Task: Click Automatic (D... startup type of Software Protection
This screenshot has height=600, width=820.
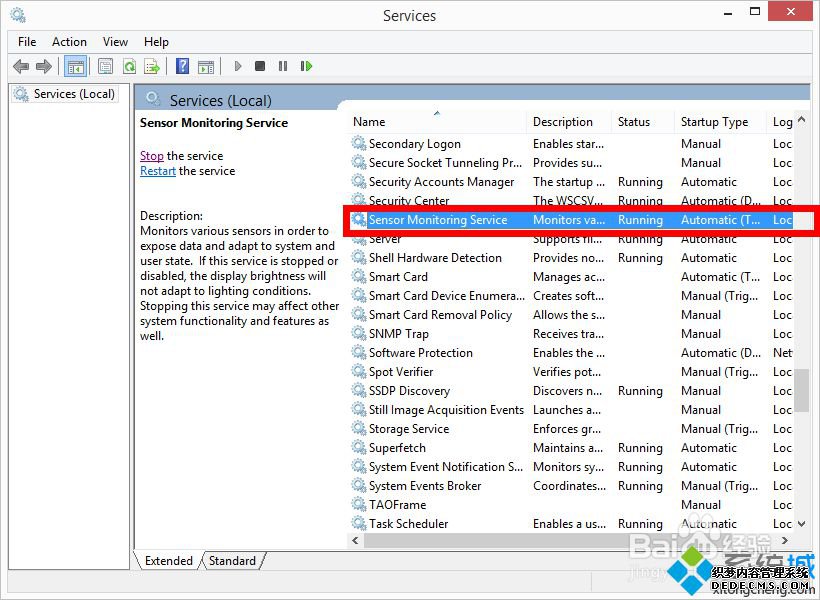Action: pos(721,353)
